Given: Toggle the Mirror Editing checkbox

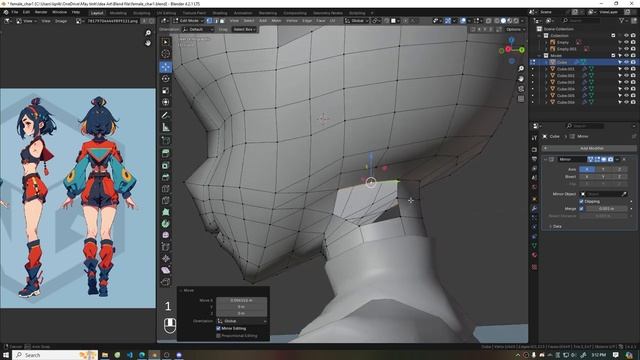Looking at the screenshot, I should pos(218,328).
